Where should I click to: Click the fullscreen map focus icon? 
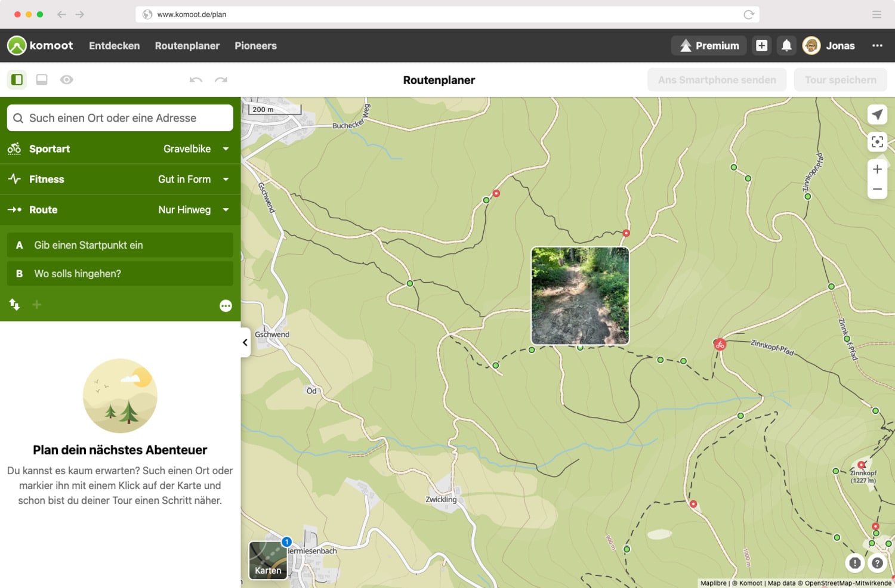(877, 142)
